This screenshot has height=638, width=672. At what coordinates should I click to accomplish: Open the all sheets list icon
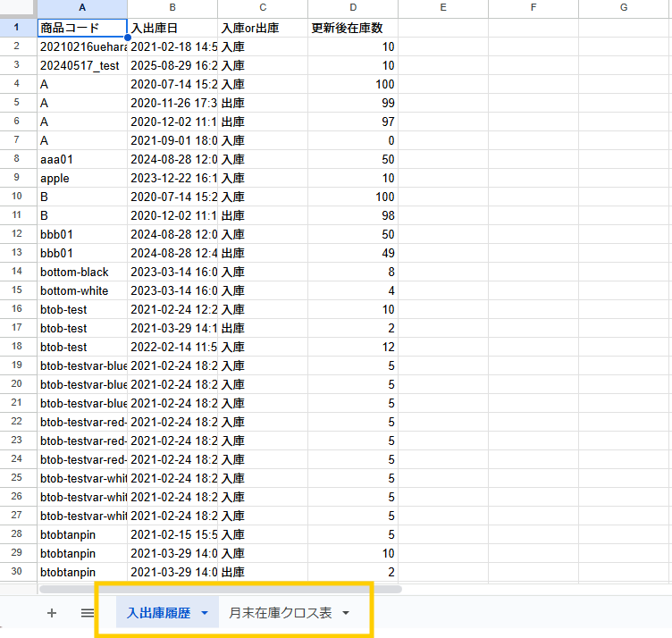(x=87, y=613)
